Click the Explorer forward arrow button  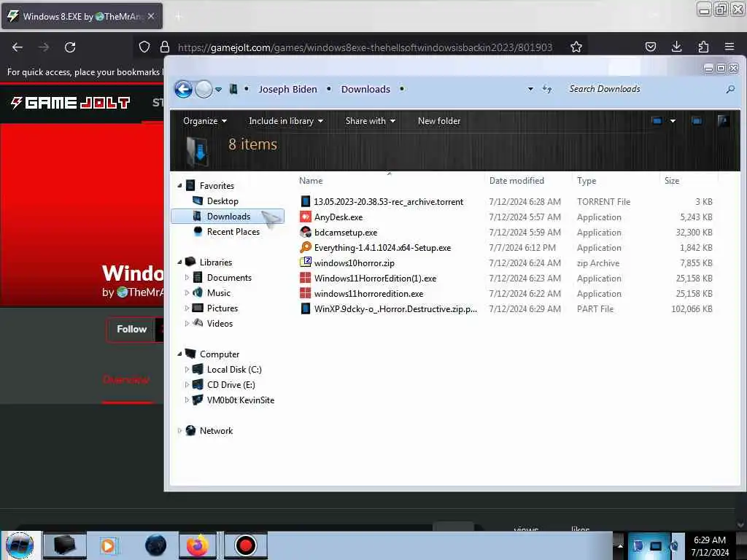[x=204, y=89]
